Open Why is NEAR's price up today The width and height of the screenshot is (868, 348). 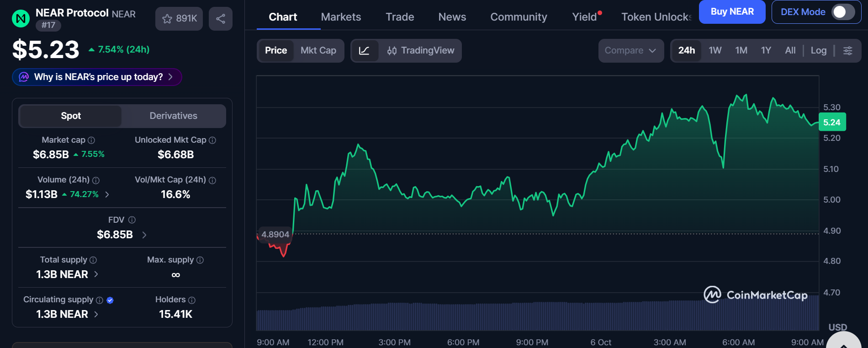(97, 77)
